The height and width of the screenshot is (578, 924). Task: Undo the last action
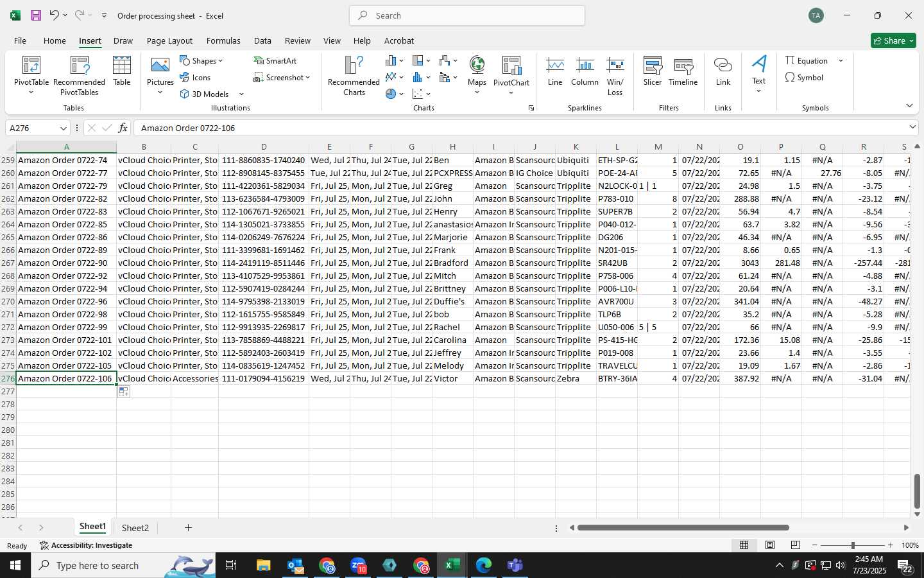click(54, 15)
